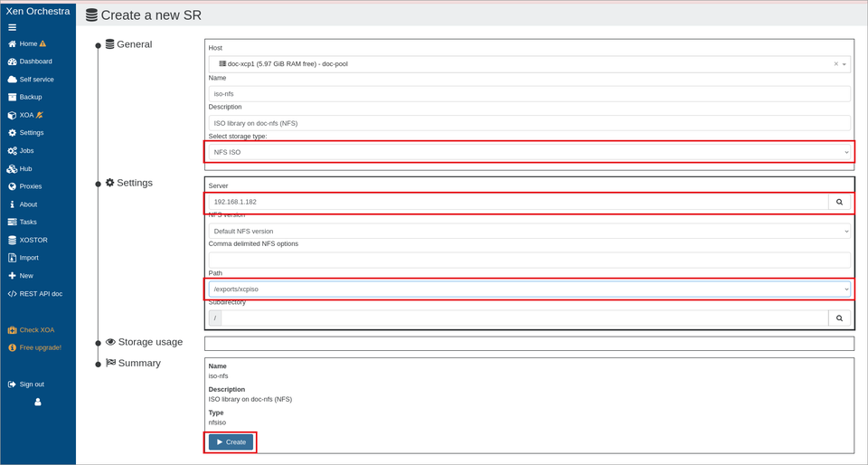Edit the Name field iso-nfs
The height and width of the screenshot is (465, 868).
[x=529, y=93]
